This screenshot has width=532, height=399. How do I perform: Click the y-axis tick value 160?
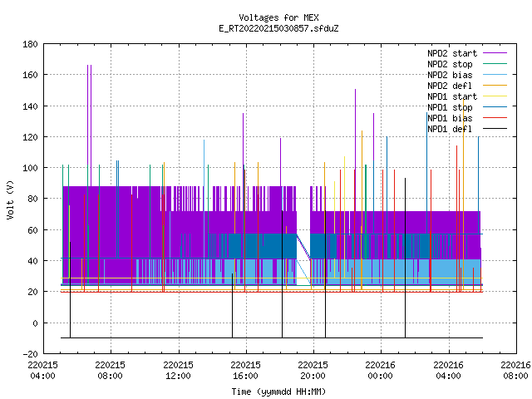point(30,75)
